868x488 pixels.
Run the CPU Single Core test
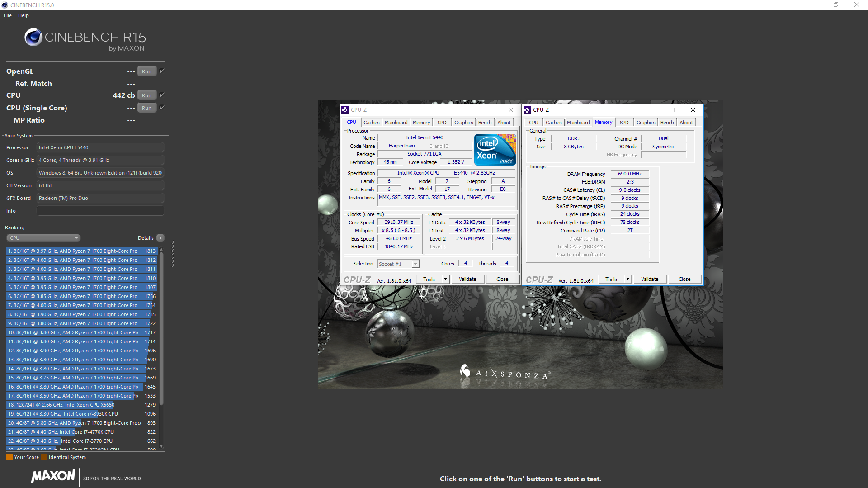tap(146, 108)
